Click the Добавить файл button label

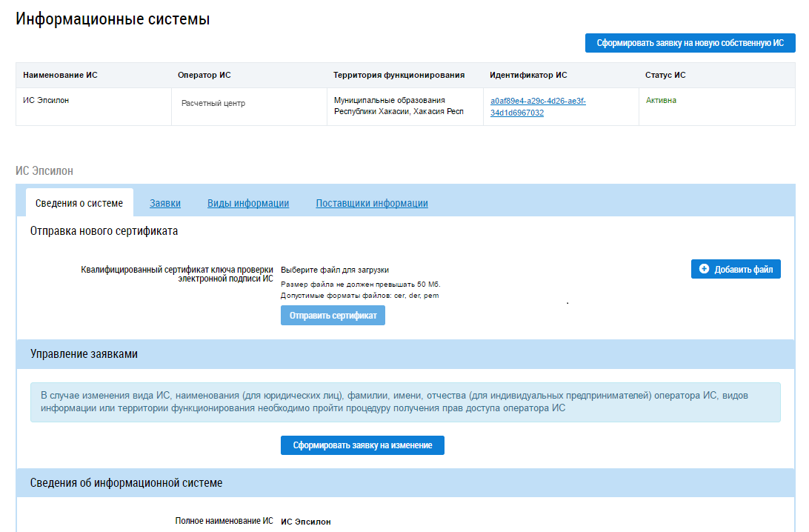coord(744,270)
